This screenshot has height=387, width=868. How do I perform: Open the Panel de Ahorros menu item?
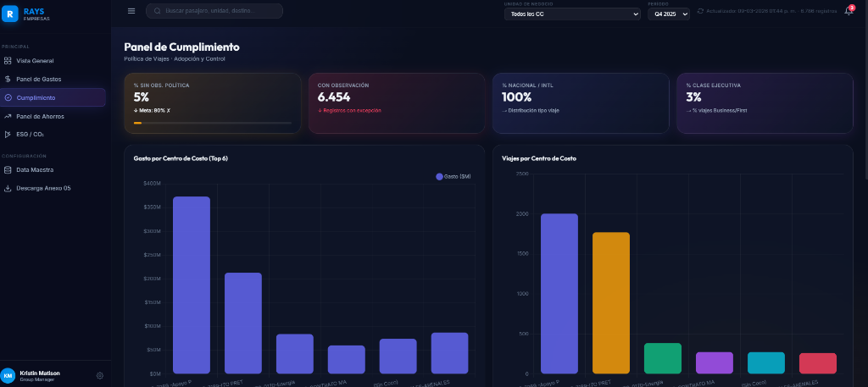click(40, 116)
